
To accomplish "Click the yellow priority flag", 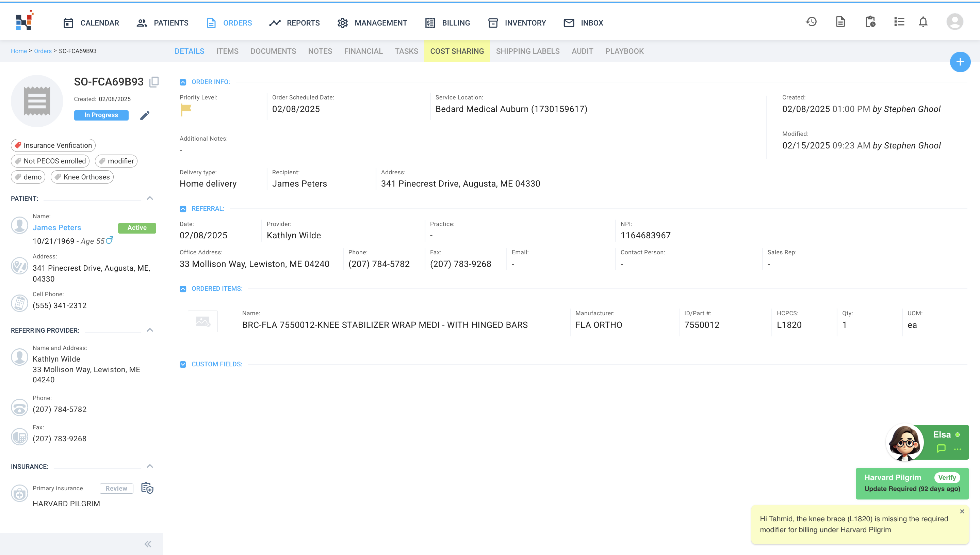I will tap(185, 110).
